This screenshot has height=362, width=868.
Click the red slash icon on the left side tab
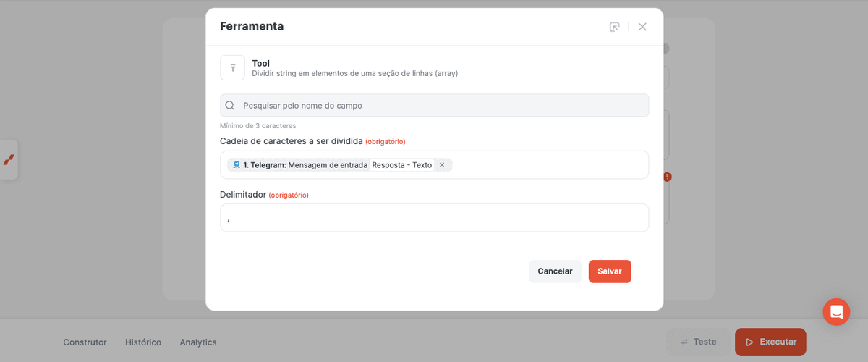[x=9, y=159]
